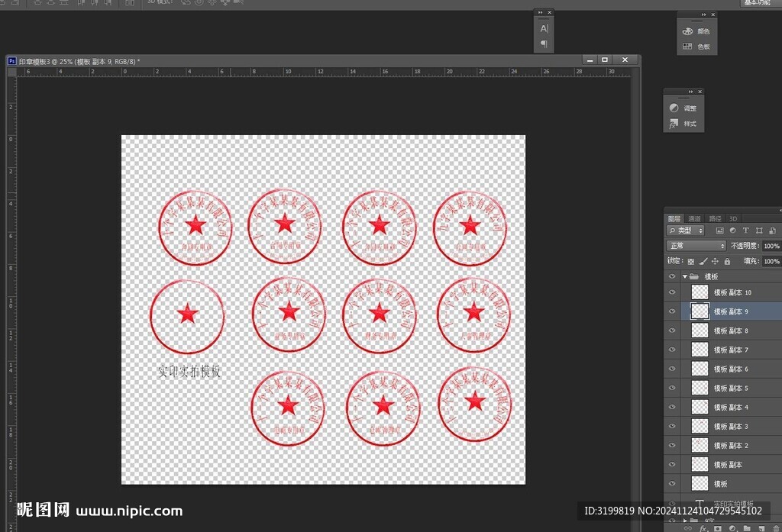Hide layer 模板 副本 4
This screenshot has width=782, height=532.
[x=672, y=407]
